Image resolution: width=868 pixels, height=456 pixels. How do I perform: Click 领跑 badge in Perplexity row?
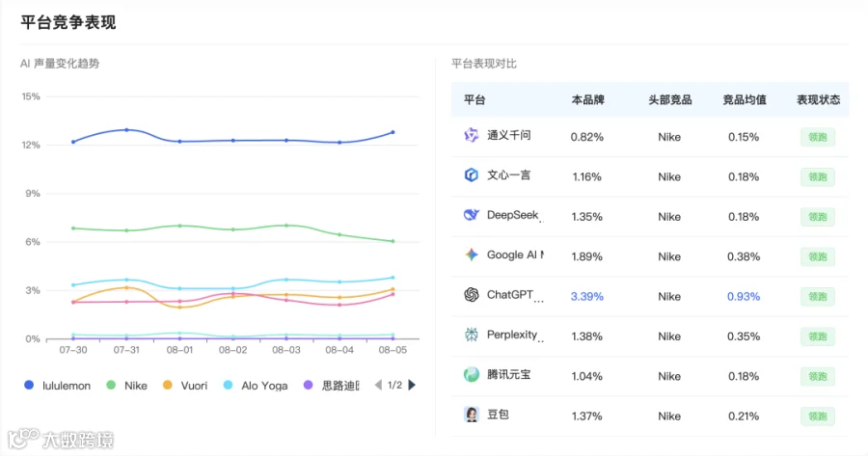click(x=818, y=335)
